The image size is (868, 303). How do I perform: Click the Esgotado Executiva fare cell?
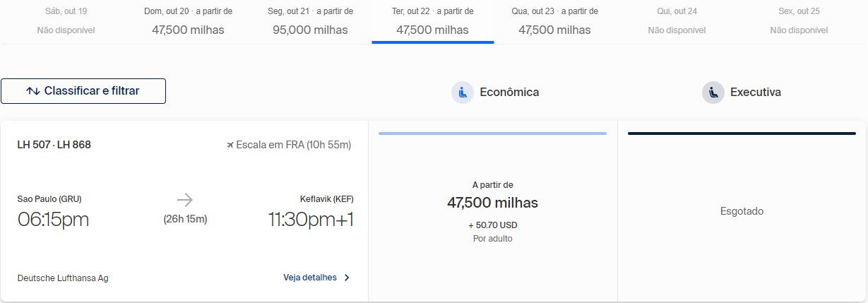742,211
